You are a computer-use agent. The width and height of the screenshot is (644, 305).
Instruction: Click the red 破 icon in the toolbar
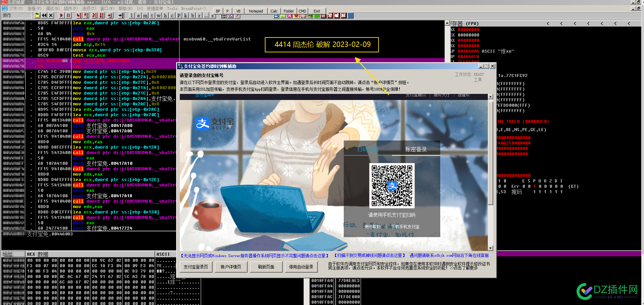pyautogui.click(x=337, y=16)
